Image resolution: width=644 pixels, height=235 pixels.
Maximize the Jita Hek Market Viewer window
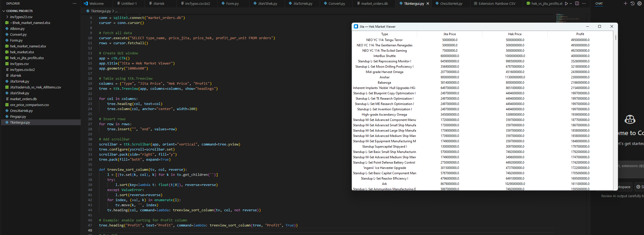tap(600, 26)
